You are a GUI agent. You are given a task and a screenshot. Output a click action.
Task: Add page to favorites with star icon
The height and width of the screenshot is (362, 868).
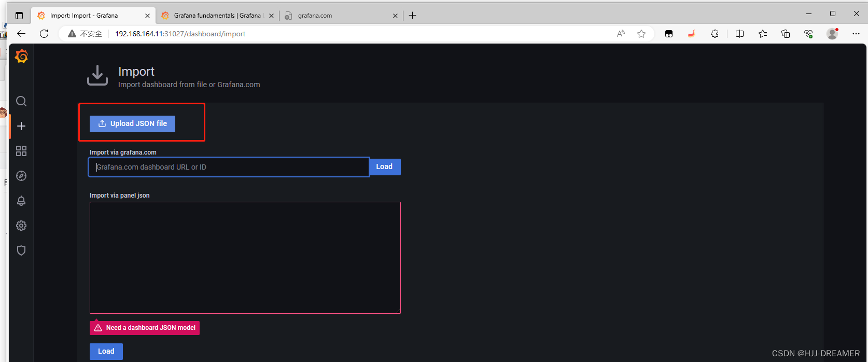[641, 34]
